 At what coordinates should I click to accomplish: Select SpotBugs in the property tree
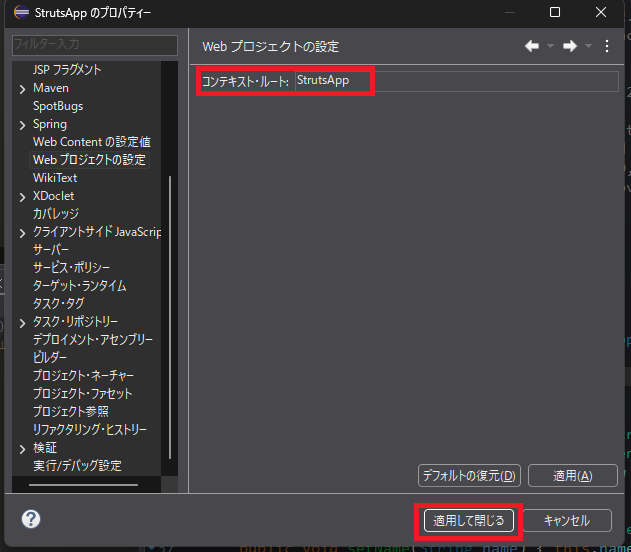58,106
